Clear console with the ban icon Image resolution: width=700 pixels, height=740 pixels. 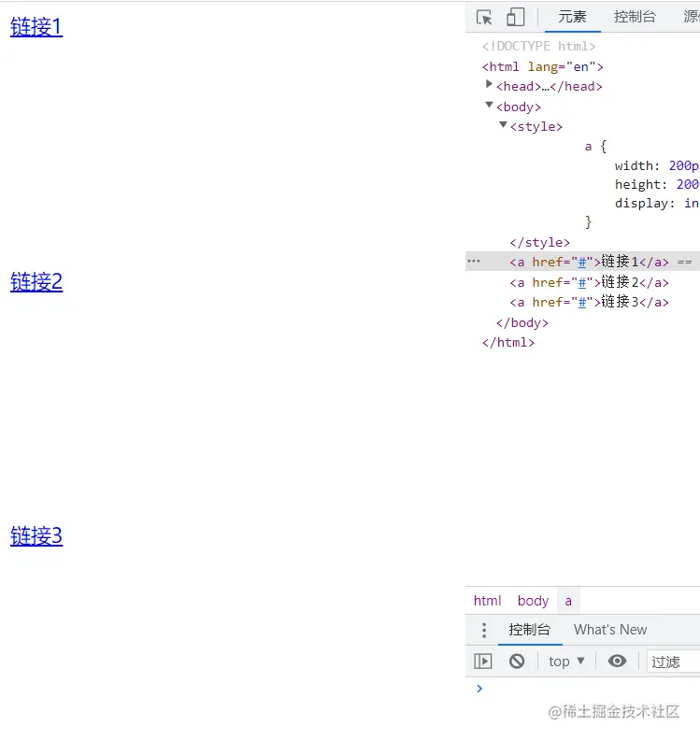[517, 662]
